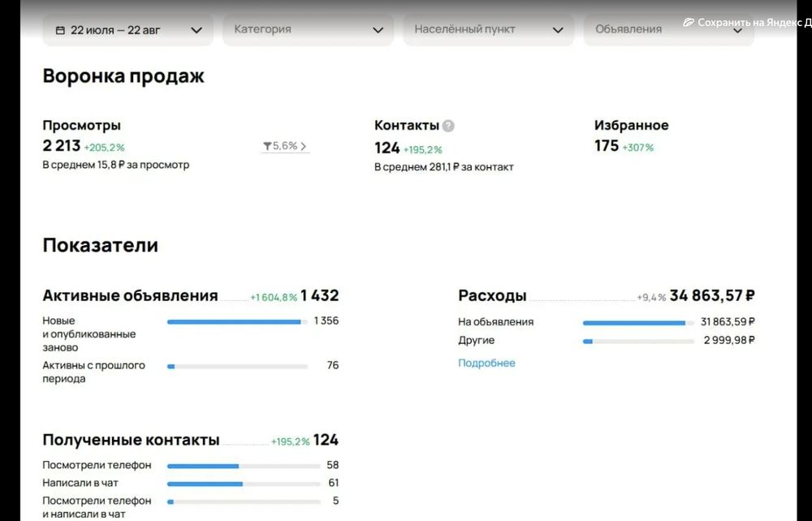
Task: Click the Написали в чат bar
Action: [x=244, y=484]
